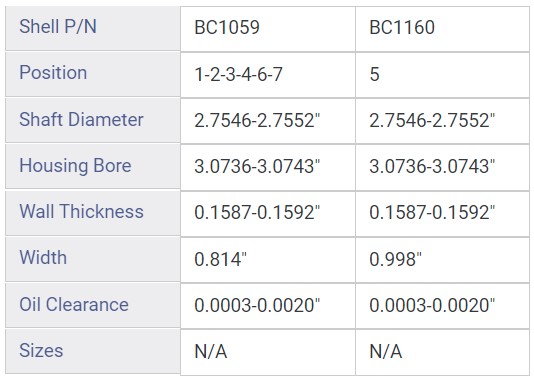Select the Sizes row label
Image resolution: width=534 pixels, height=378 pixels.
[41, 350]
